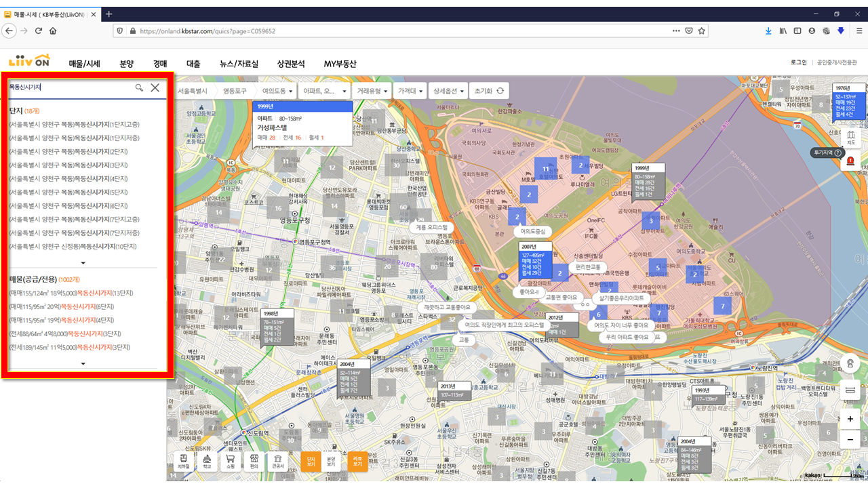Click the browser back arrow
The image size is (868, 488).
tap(9, 30)
